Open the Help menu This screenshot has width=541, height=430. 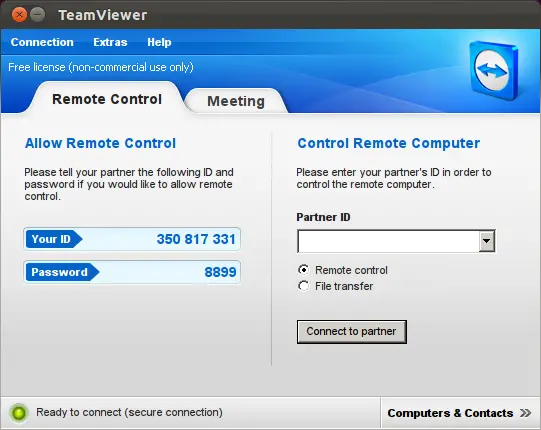click(159, 42)
